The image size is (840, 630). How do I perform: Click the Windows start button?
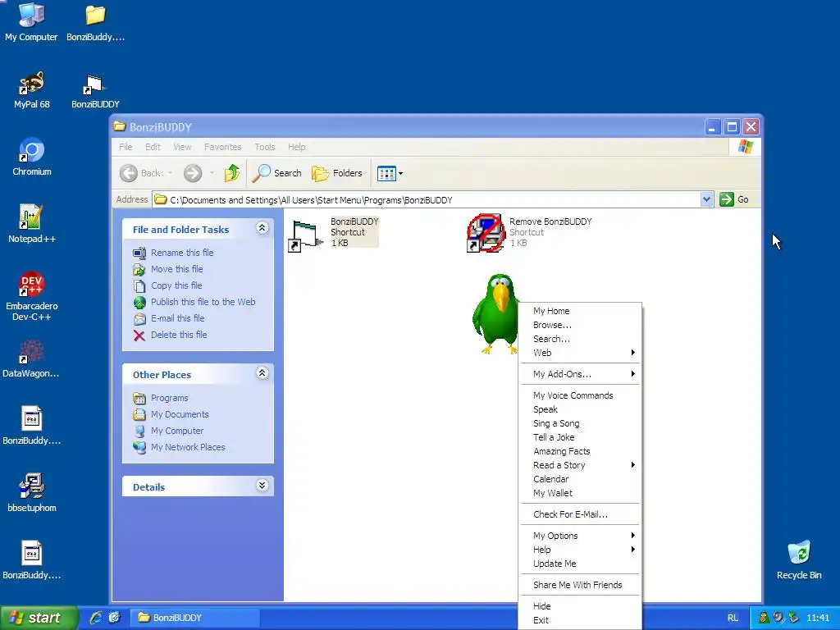tap(39, 618)
